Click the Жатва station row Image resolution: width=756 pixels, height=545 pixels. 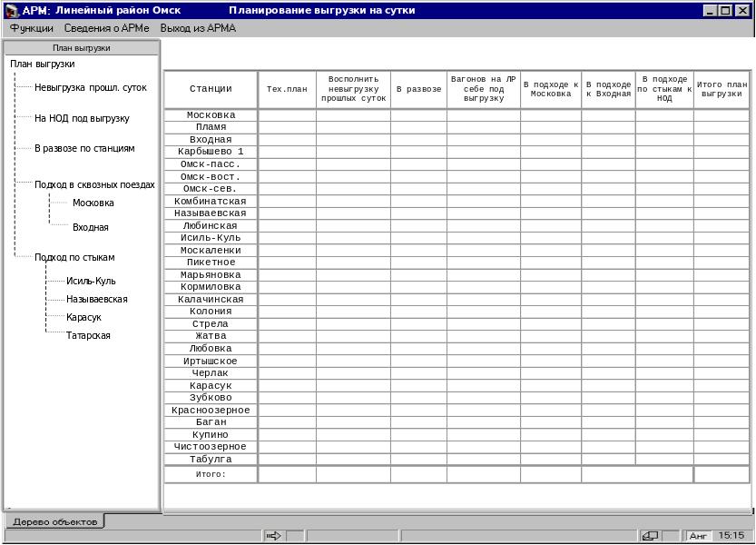pos(211,336)
